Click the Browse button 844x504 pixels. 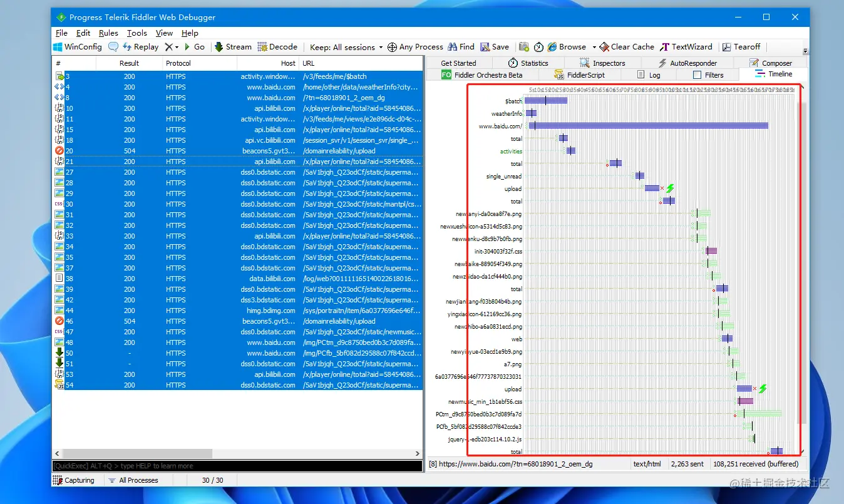[567, 47]
